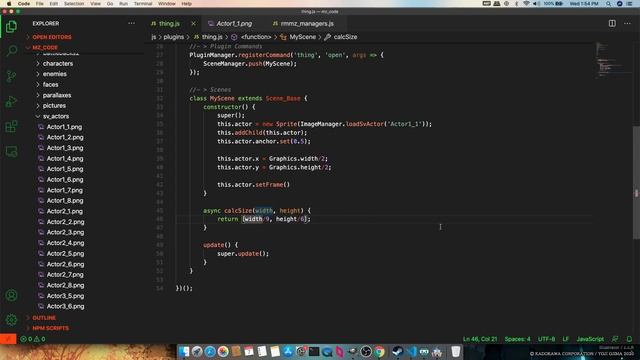Open editor More Actions ellipsis
Screen dimensions: 640x360
(627, 23)
